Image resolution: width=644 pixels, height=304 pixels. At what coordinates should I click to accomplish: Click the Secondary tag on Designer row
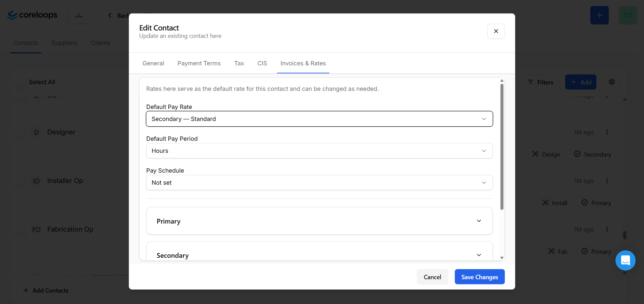click(593, 154)
